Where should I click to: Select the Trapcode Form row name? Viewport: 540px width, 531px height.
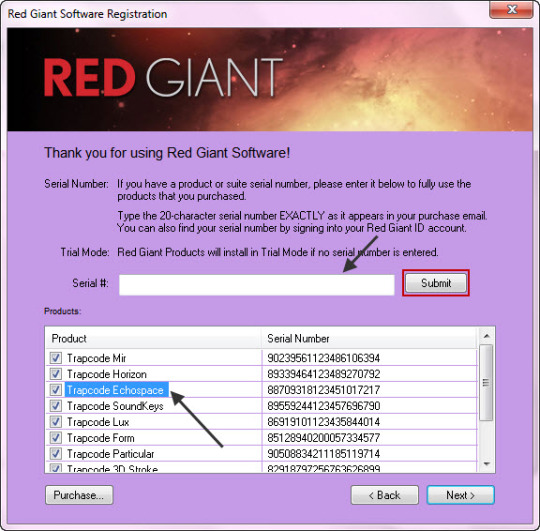101,438
